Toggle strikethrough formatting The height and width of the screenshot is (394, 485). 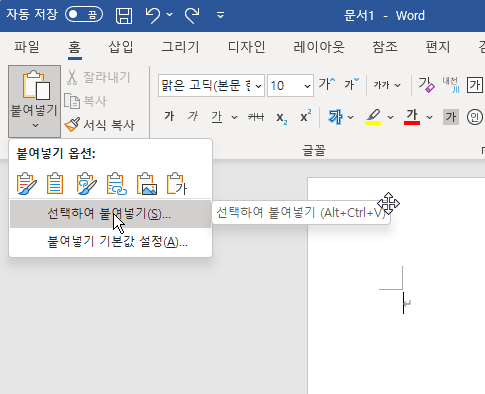[x=256, y=117]
